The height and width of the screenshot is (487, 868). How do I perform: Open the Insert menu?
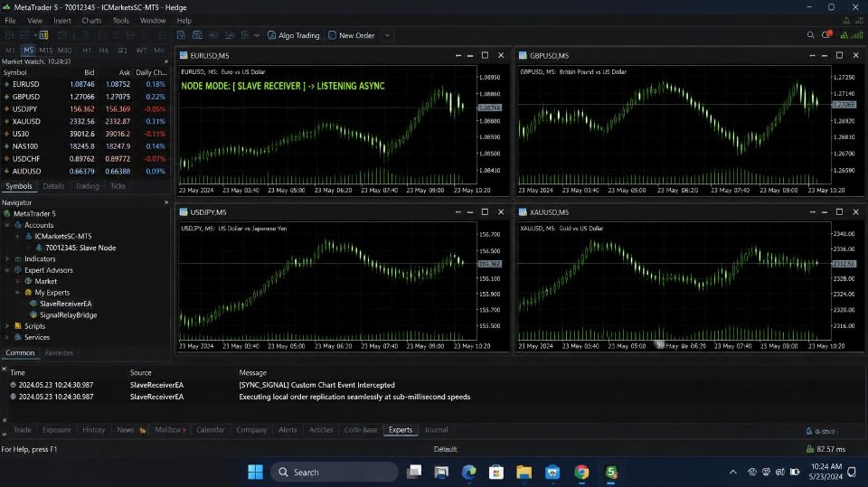(x=62, y=21)
